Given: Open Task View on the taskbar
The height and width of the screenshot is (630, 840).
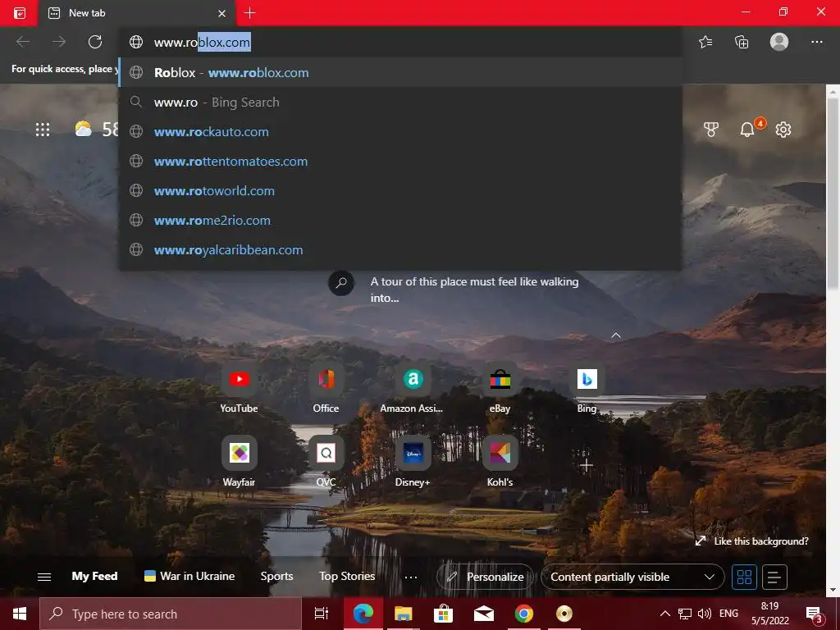Looking at the screenshot, I should pos(322,614).
